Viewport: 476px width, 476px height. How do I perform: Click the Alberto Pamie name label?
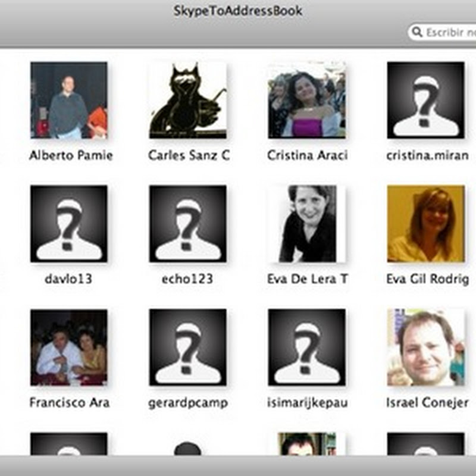click(71, 155)
